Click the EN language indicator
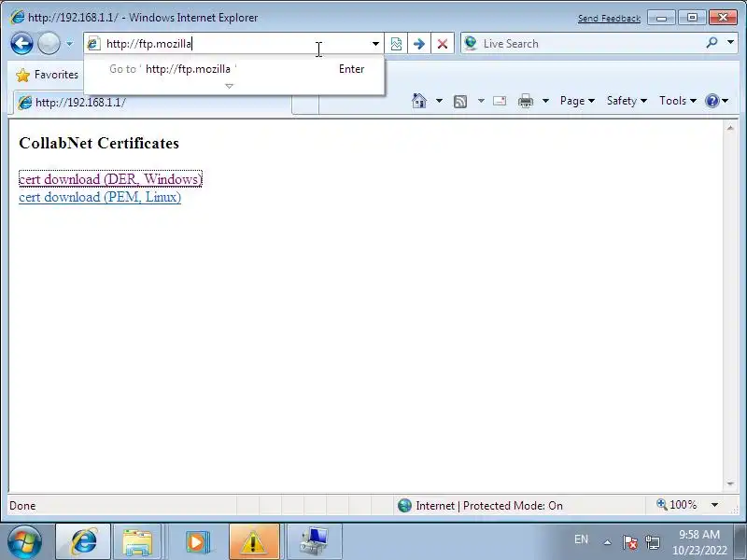Image resolution: width=747 pixels, height=560 pixels. [x=581, y=539]
